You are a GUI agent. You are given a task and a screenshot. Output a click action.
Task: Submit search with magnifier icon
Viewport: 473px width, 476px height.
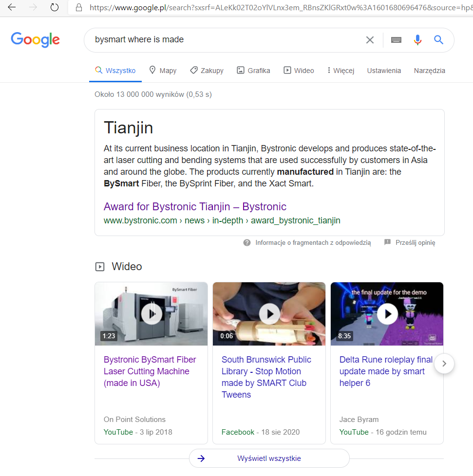438,40
